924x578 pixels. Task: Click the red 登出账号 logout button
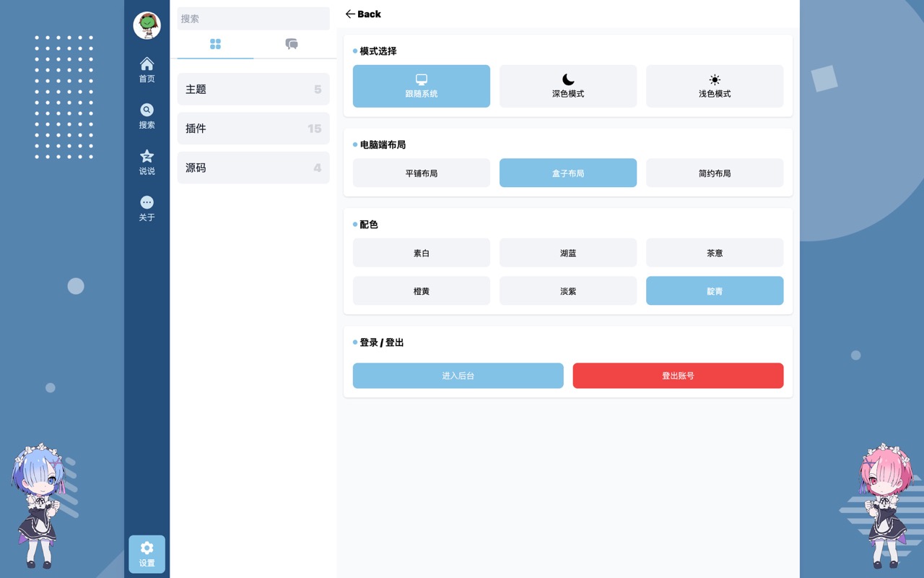(678, 376)
